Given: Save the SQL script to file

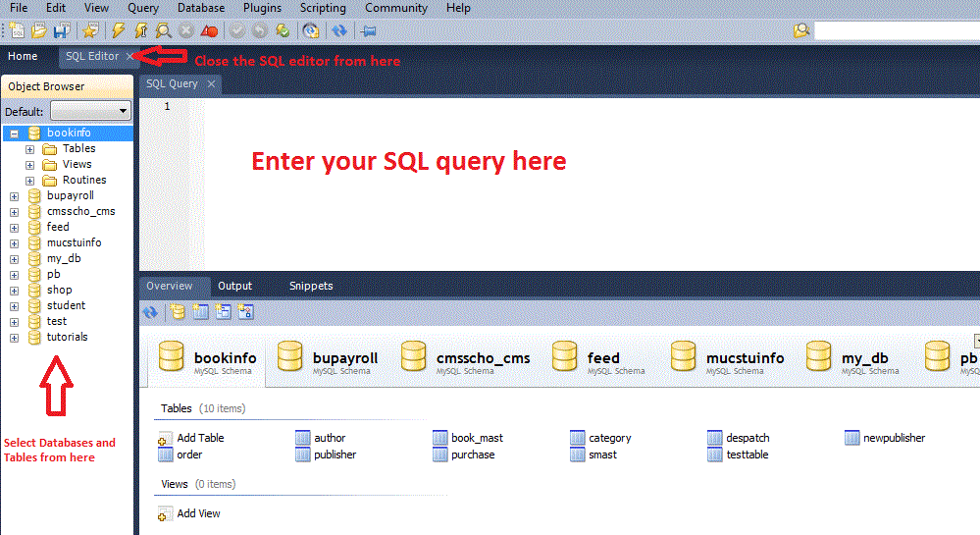Looking at the screenshot, I should pyautogui.click(x=61, y=30).
